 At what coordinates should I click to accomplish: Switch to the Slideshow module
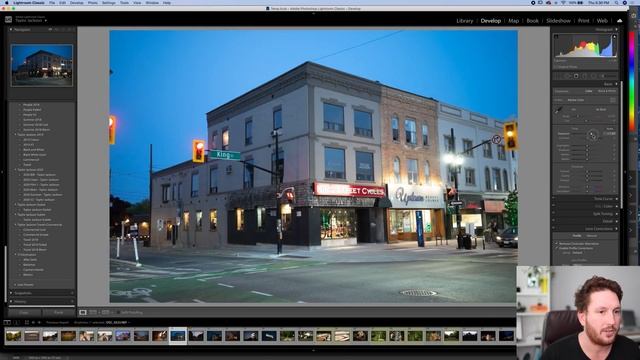[558, 21]
